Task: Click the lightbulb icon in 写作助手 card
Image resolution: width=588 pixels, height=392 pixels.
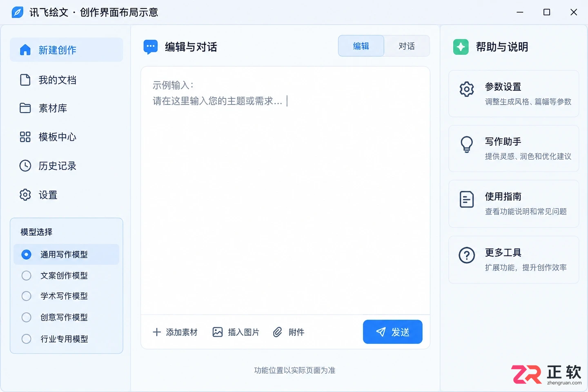Action: tap(467, 144)
